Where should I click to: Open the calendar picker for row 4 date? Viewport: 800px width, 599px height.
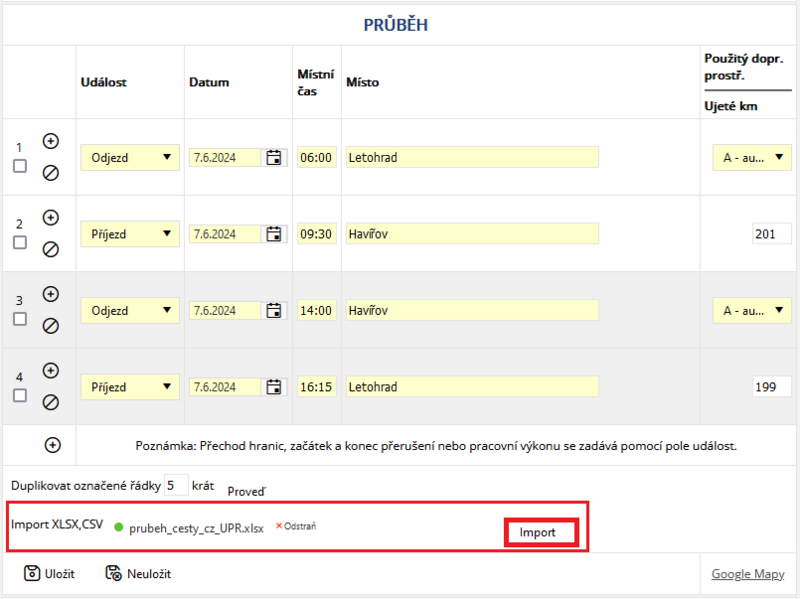[274, 387]
